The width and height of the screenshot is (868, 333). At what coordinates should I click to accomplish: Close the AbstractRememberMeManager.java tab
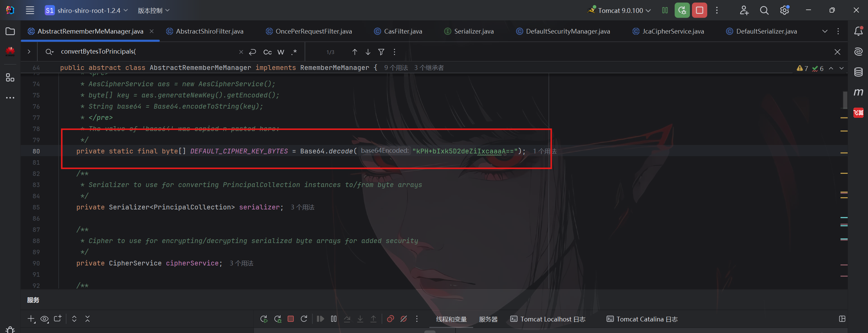tap(152, 31)
